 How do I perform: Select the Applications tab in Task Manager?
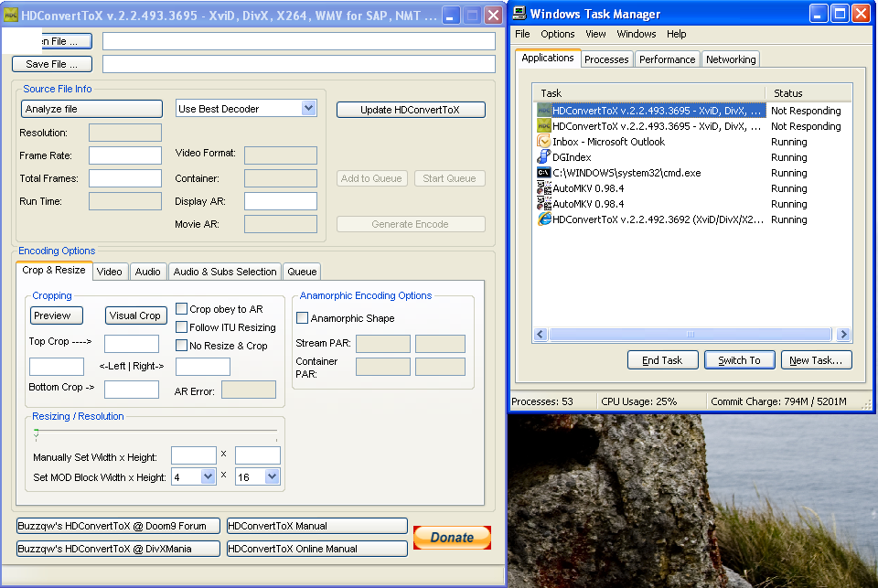548,58
